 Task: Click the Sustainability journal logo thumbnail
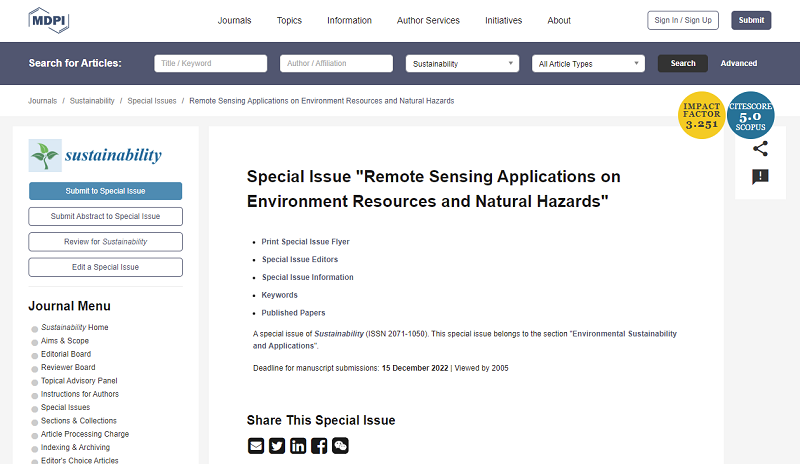[x=45, y=155]
